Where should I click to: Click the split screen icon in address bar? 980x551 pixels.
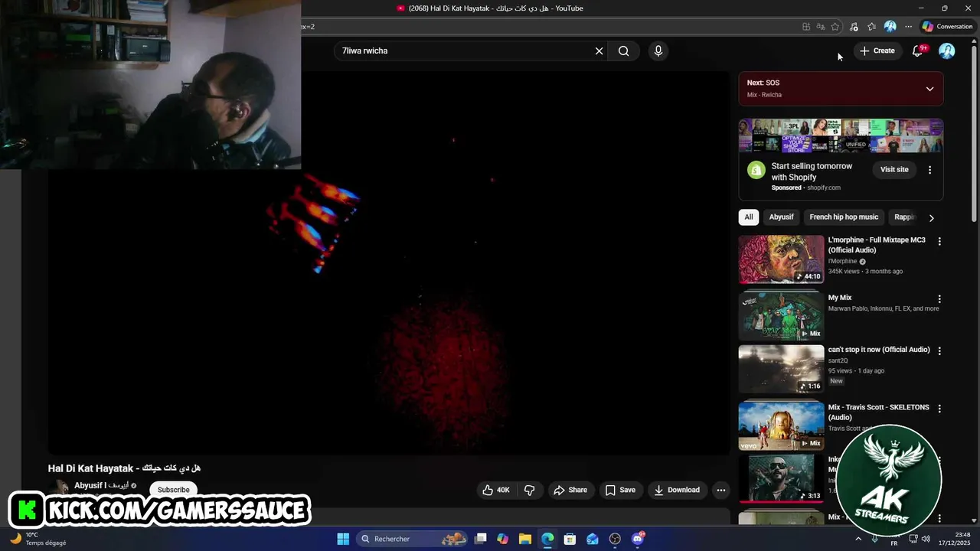[x=806, y=27]
